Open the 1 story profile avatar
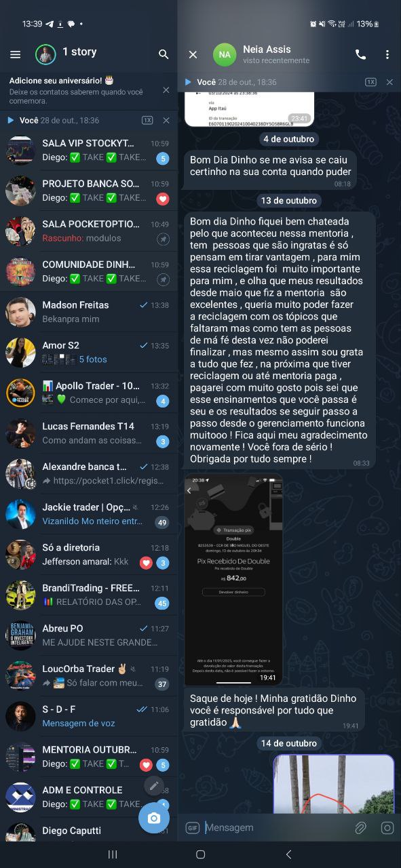Image resolution: width=401 pixels, height=868 pixels. point(45,54)
